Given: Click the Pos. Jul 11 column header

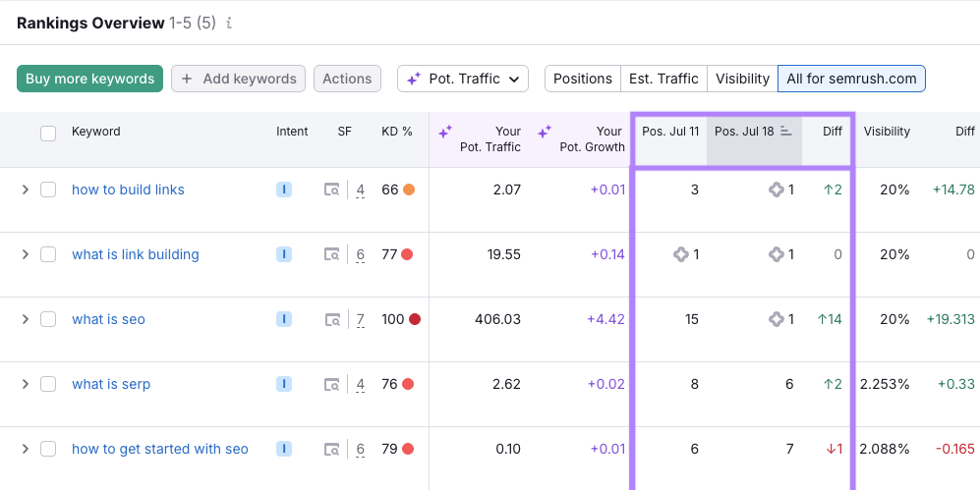Looking at the screenshot, I should (x=670, y=132).
